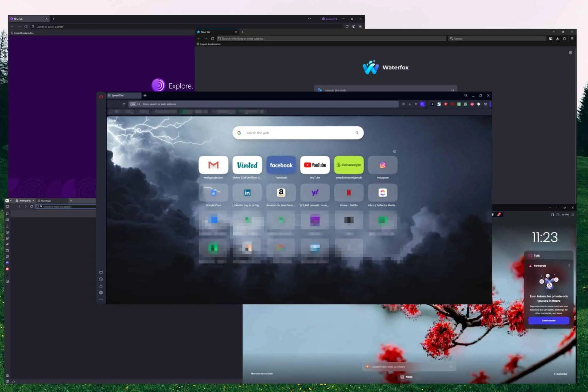
Task: Open the history clock icon in Opera sidebar
Action: click(101, 279)
